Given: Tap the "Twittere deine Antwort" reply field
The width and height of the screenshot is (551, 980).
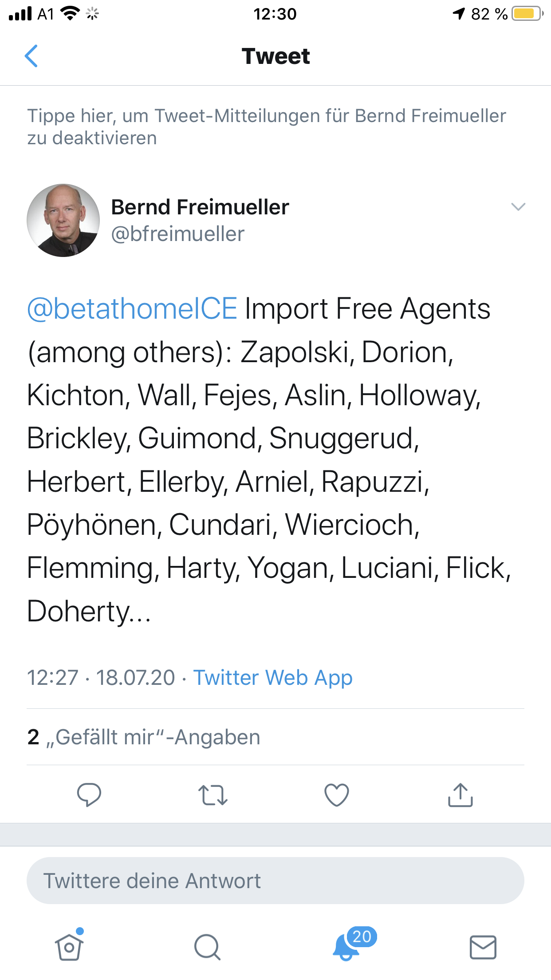Looking at the screenshot, I should (275, 881).
